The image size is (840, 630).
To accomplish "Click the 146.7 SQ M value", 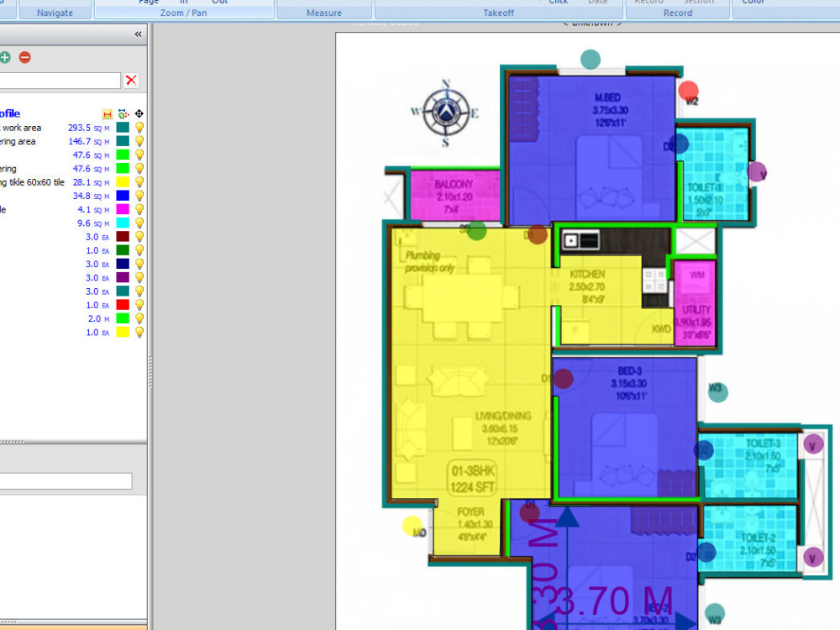I will point(88,141).
